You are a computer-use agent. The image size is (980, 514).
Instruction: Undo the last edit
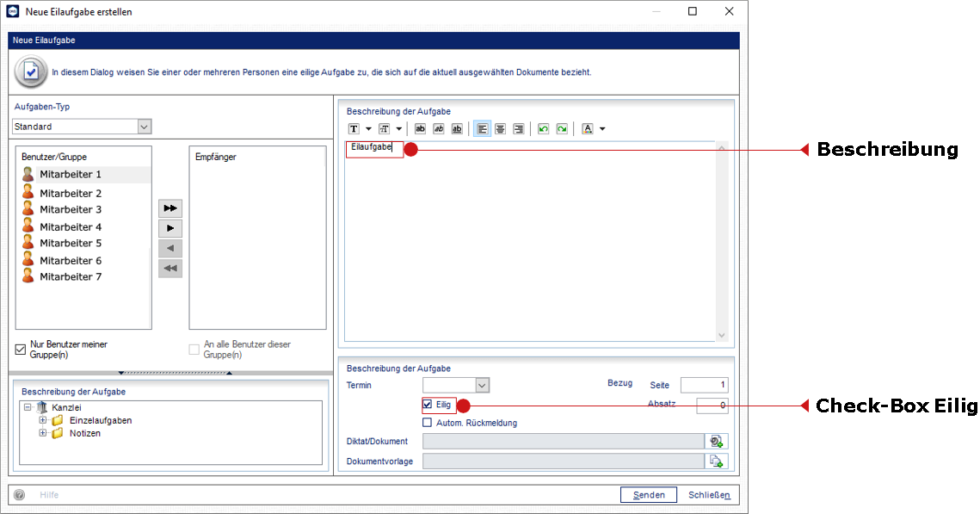coord(543,129)
